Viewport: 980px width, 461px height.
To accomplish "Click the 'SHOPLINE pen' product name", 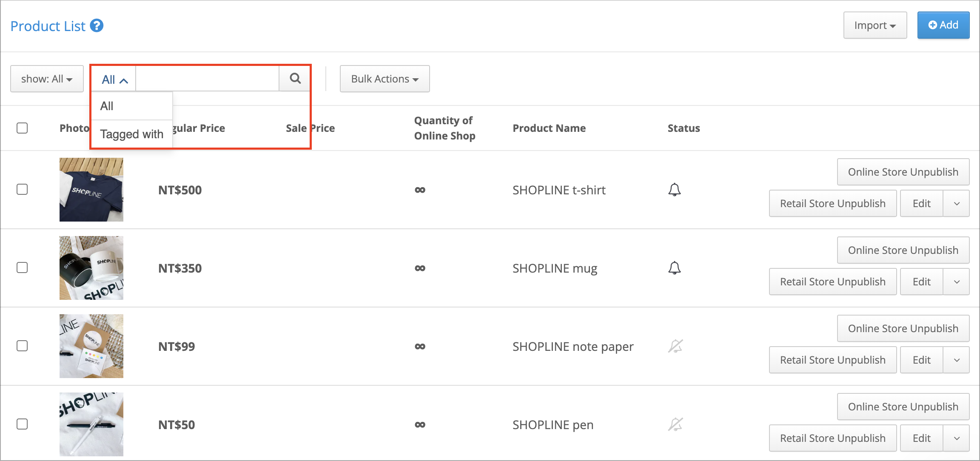I will click(553, 425).
